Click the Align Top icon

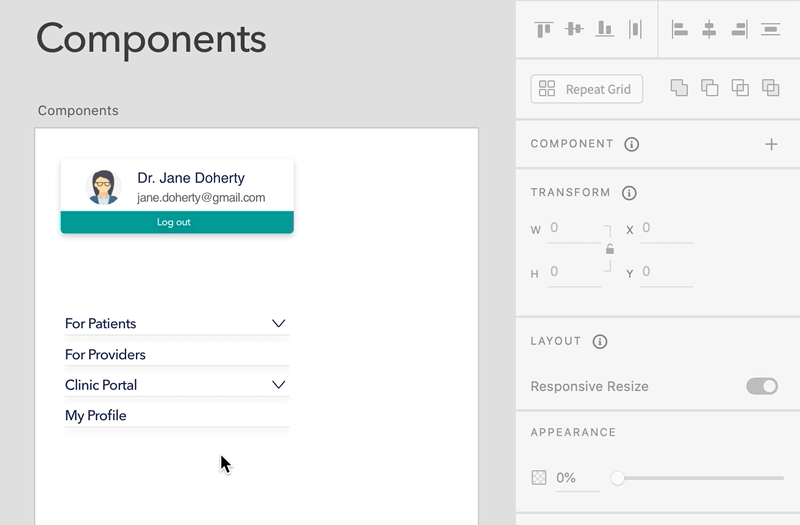click(x=544, y=29)
